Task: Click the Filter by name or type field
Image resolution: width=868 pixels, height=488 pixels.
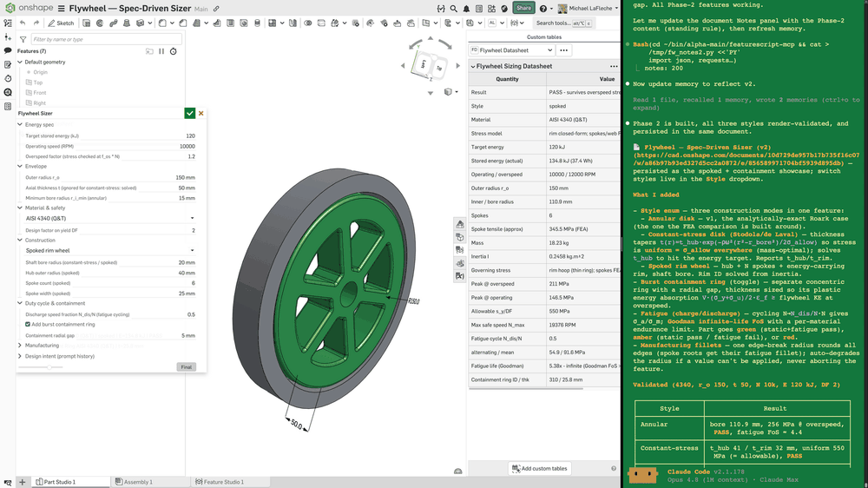Action: pos(106,39)
